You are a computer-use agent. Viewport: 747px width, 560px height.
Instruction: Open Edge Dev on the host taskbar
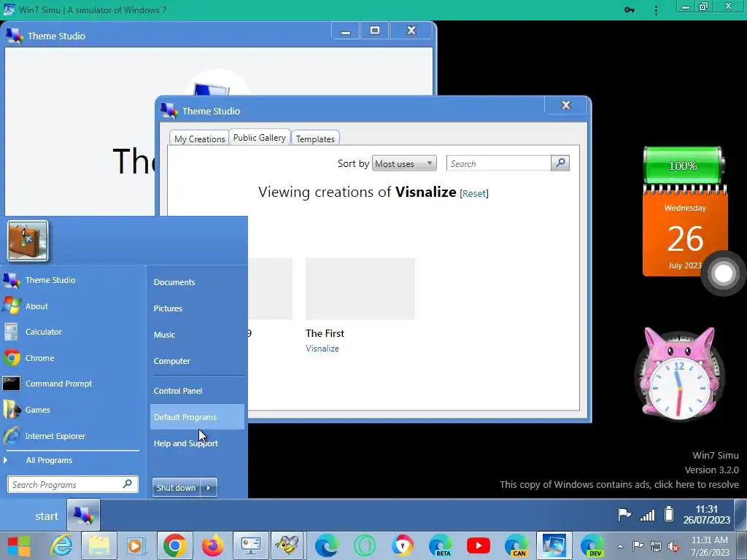pos(592,545)
